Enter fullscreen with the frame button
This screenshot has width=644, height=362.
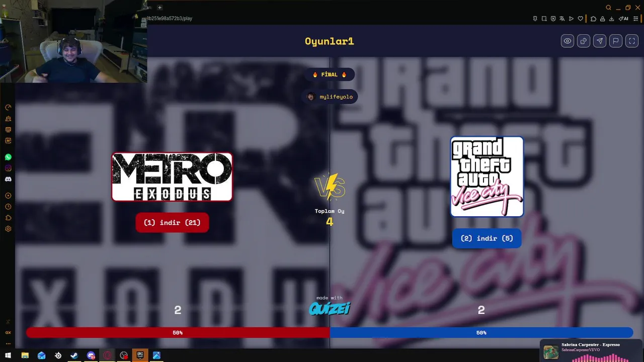coord(632,41)
